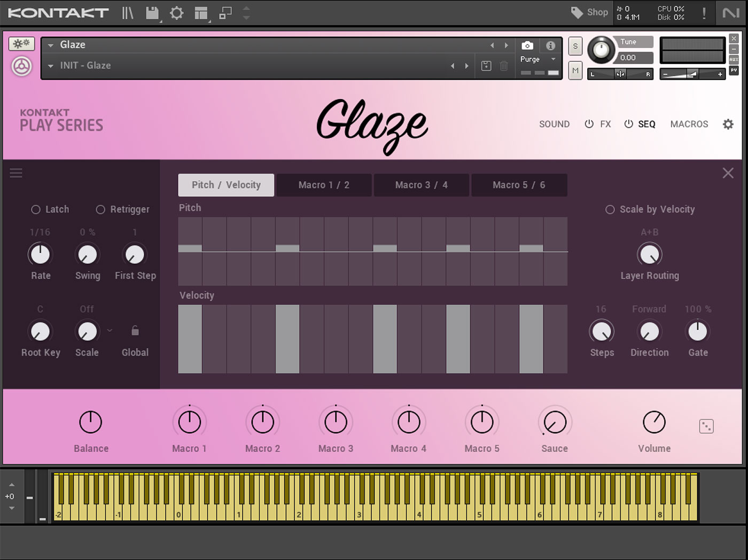Screen dimensions: 748x560
Task: Toggle the SEQ power button
Action: point(628,124)
